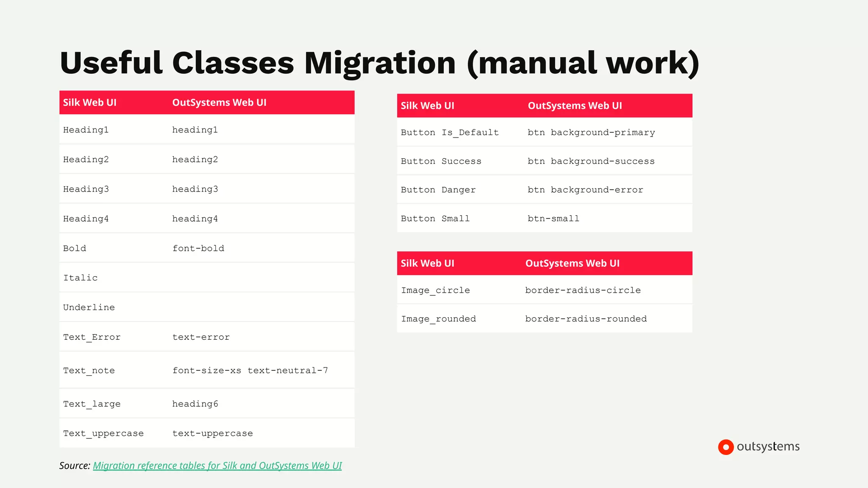
Task: Open the Migration reference tables link
Action: click(217, 466)
